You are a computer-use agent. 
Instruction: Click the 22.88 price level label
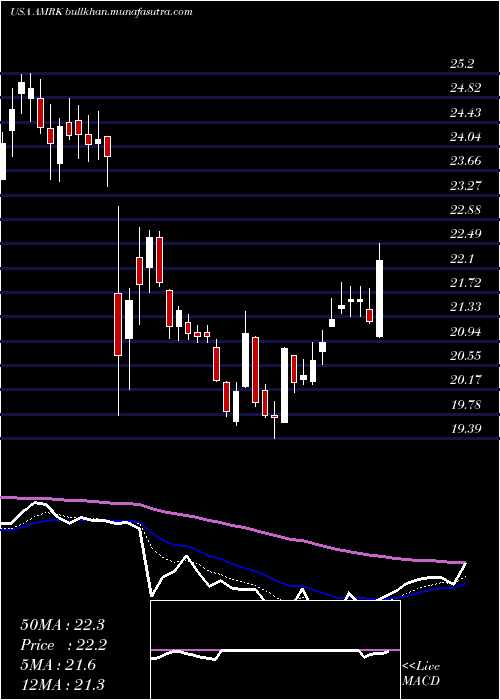465,210
